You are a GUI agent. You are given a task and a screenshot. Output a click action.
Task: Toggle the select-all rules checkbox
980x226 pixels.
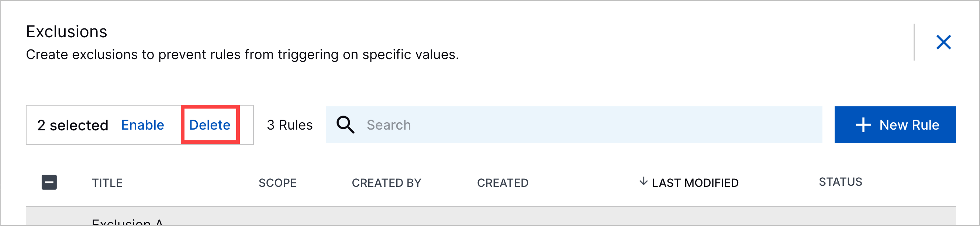tap(49, 182)
